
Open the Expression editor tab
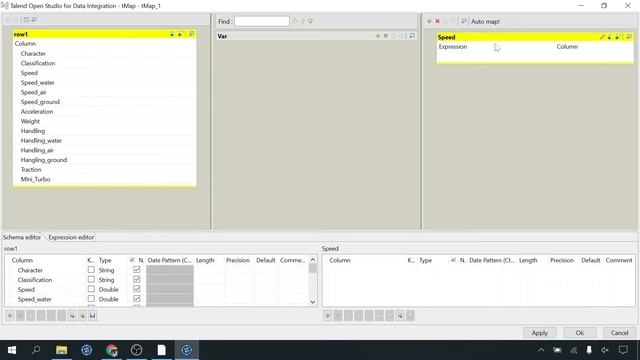click(x=71, y=237)
